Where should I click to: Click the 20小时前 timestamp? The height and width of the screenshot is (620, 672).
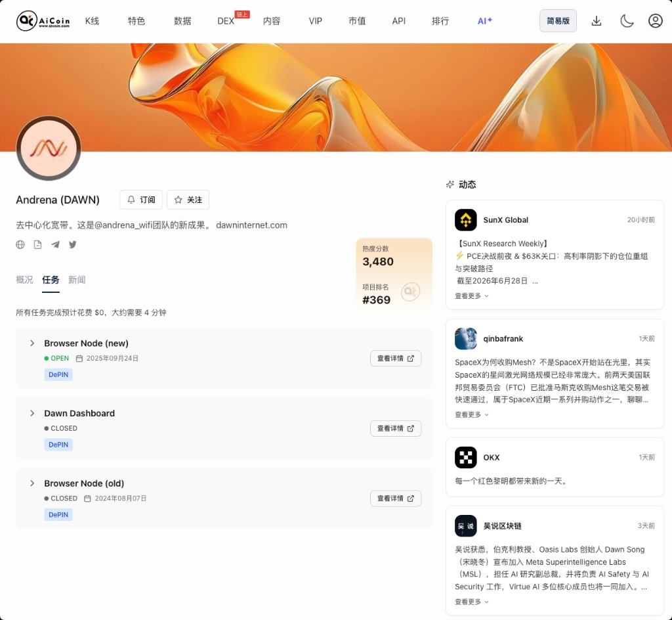pos(640,220)
